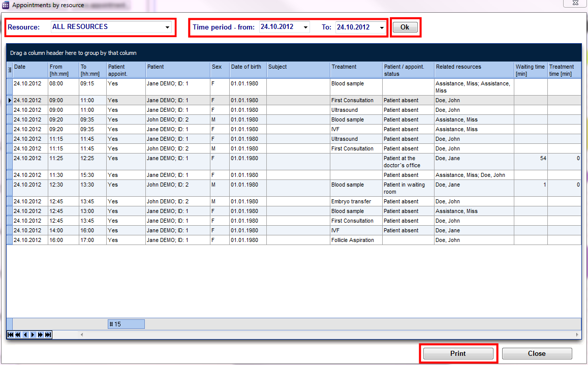
Task: Click the Print button
Action: pyautogui.click(x=458, y=353)
